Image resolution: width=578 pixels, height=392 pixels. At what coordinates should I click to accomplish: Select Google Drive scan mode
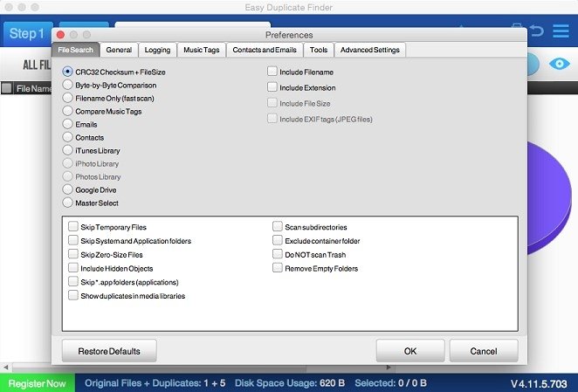pyautogui.click(x=67, y=189)
